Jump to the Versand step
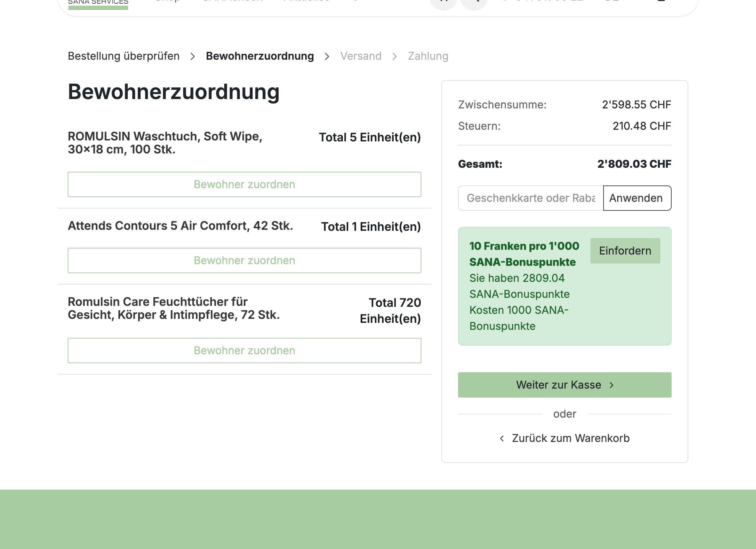 pos(361,56)
